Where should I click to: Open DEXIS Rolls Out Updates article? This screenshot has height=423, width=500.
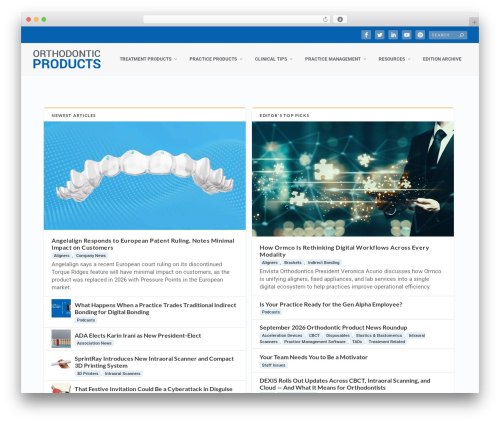[345, 384]
